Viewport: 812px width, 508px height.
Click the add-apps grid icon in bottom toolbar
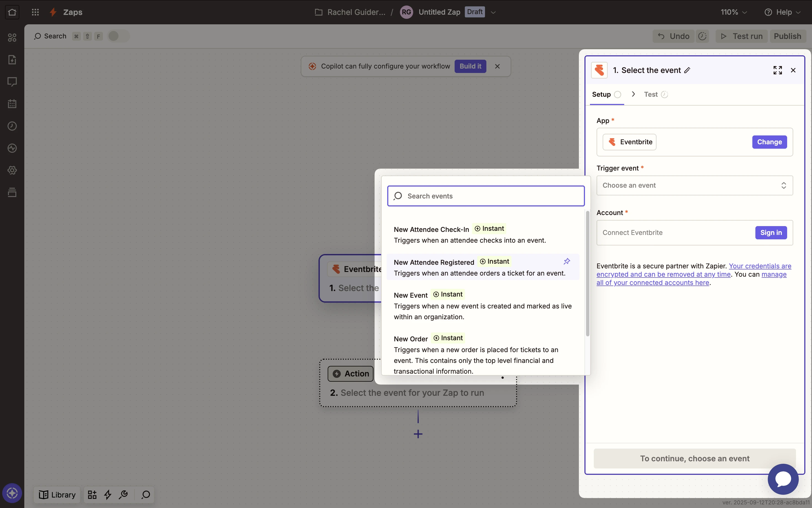tap(92, 494)
